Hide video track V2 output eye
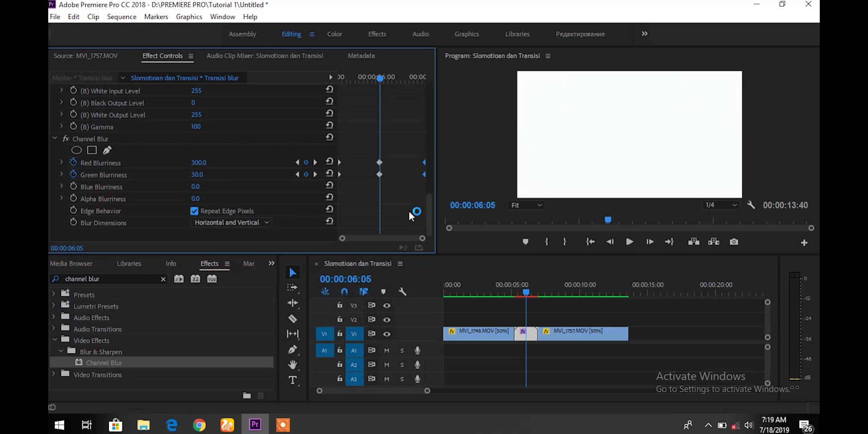The height and width of the screenshot is (434, 868). click(x=387, y=320)
